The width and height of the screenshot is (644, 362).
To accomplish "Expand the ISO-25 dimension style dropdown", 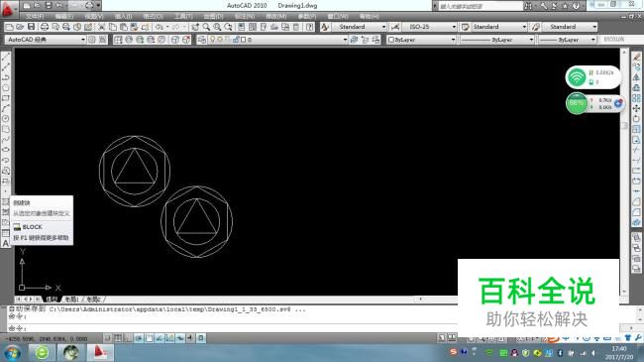I will tap(429, 27).
